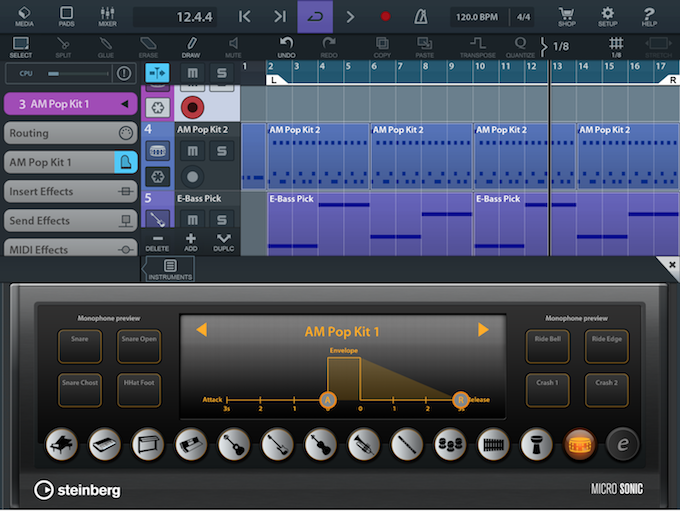Select the previous Micro Sonic preset

coord(202,330)
